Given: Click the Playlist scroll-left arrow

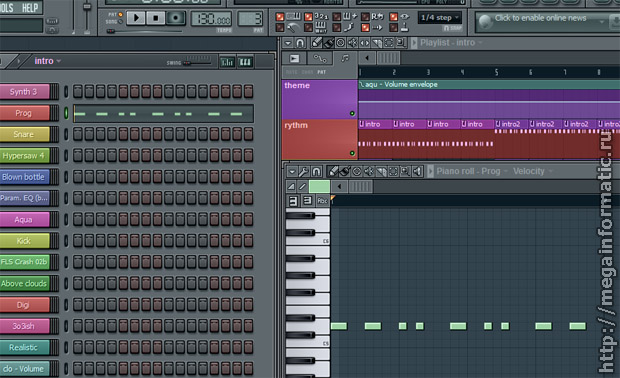Looking at the screenshot, I should pyautogui.click(x=367, y=58).
